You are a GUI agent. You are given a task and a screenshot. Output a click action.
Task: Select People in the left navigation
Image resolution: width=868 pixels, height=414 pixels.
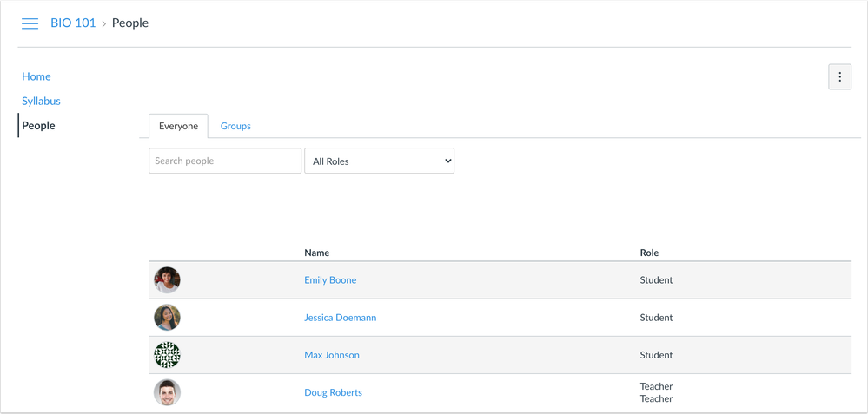(38, 125)
